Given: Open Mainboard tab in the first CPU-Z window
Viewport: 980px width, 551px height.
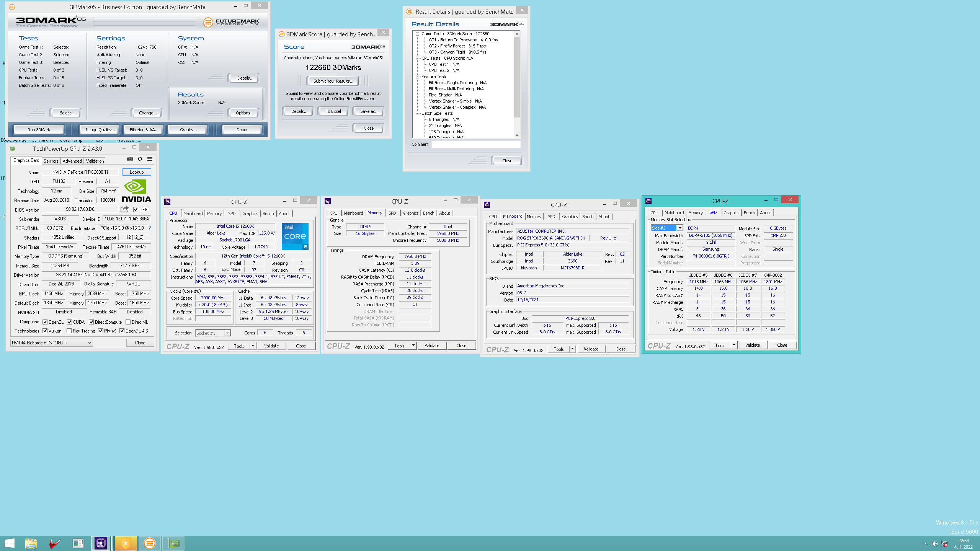Looking at the screenshot, I should coord(193,214).
